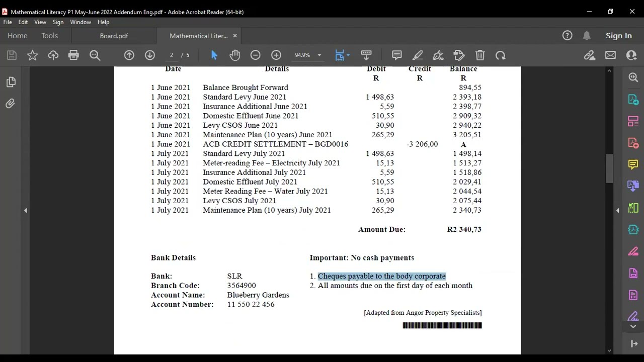This screenshot has height=362, width=644.
Task: Expand the right tools pane arrow
Action: tap(618, 211)
